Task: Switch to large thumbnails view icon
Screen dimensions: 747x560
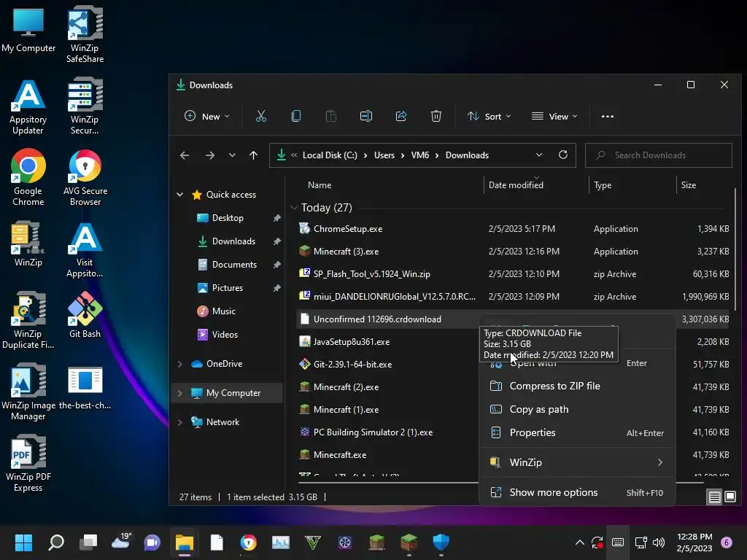Action: coord(729,497)
